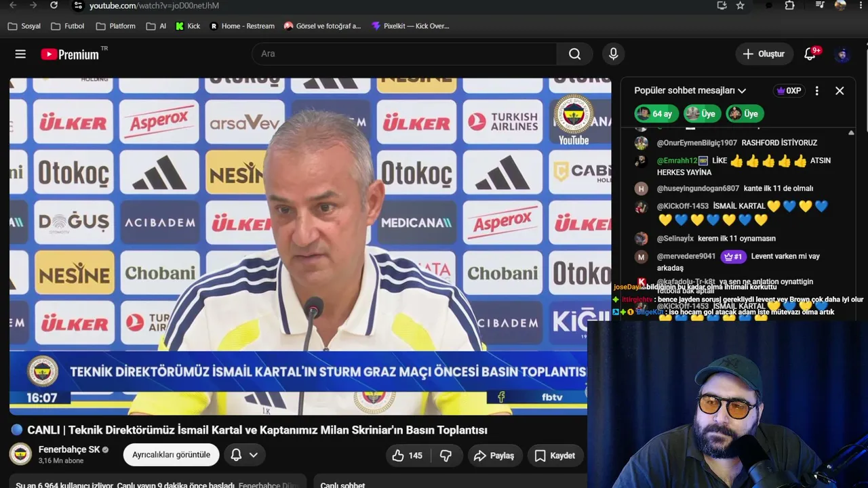Open the Platform bookmarks folder
The height and width of the screenshot is (488, 868).
point(116,26)
